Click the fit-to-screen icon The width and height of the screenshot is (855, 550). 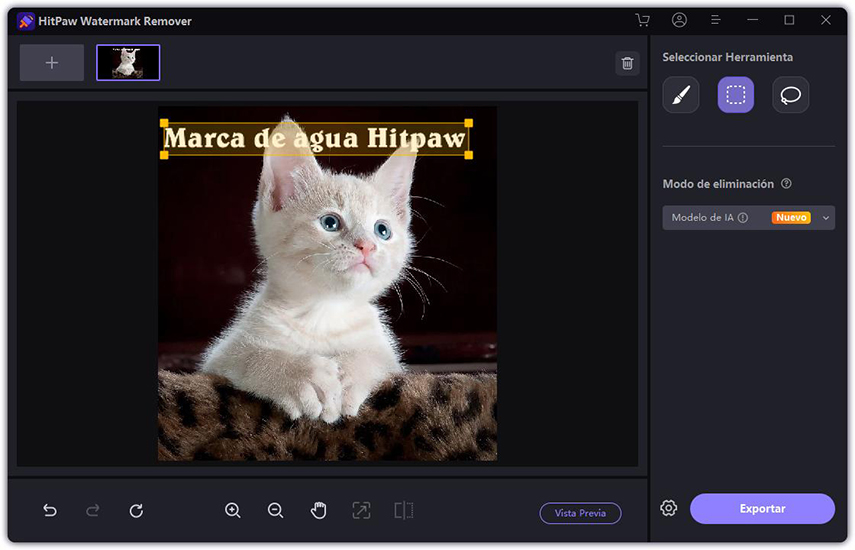(x=361, y=510)
